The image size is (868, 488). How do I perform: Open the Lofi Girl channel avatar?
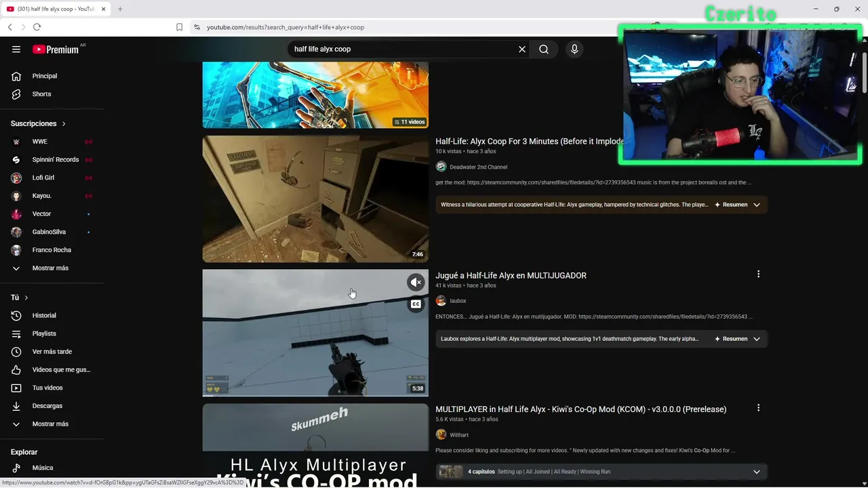tap(16, 178)
